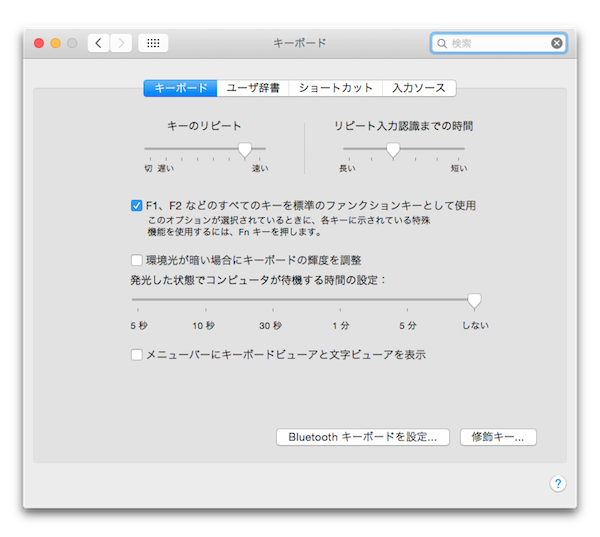Open the ショートカット tab

click(336, 88)
